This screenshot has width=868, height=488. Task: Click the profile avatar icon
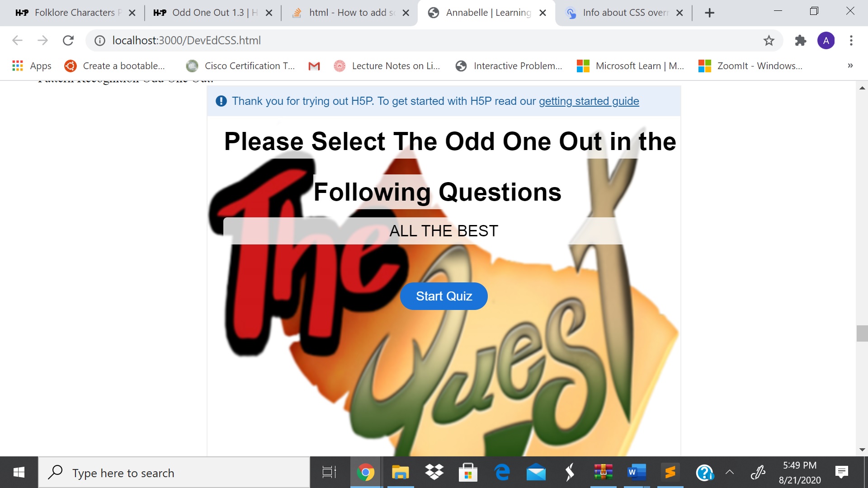click(826, 41)
